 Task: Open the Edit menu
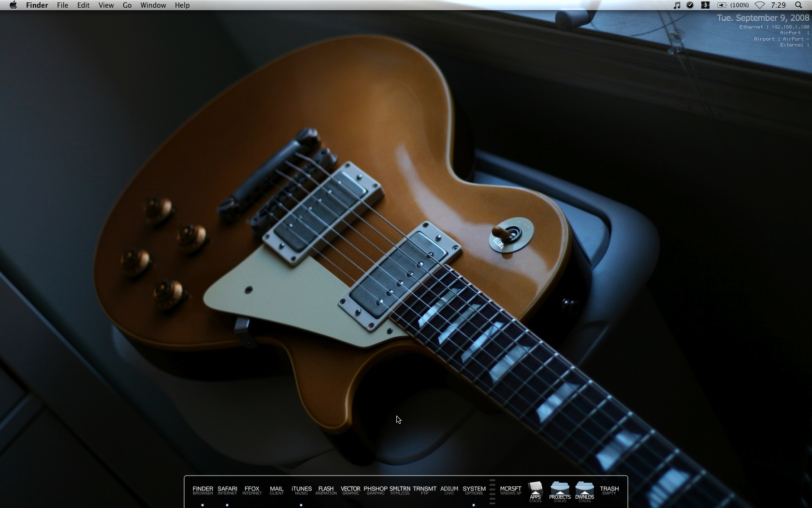tap(83, 5)
